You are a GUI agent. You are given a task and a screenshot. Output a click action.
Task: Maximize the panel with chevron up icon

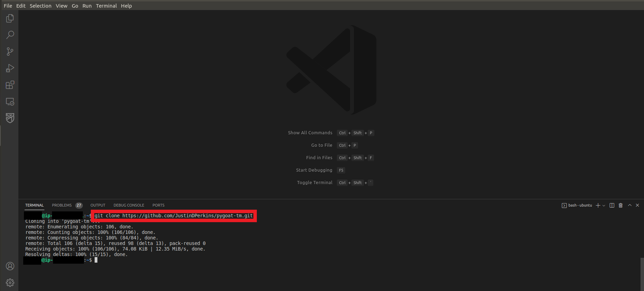[x=630, y=206]
